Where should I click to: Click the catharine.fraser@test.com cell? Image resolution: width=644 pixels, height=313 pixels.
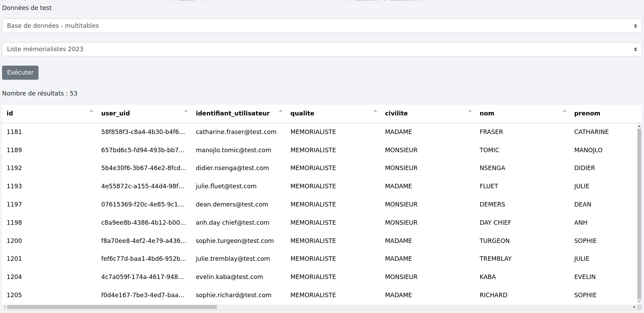tap(236, 132)
